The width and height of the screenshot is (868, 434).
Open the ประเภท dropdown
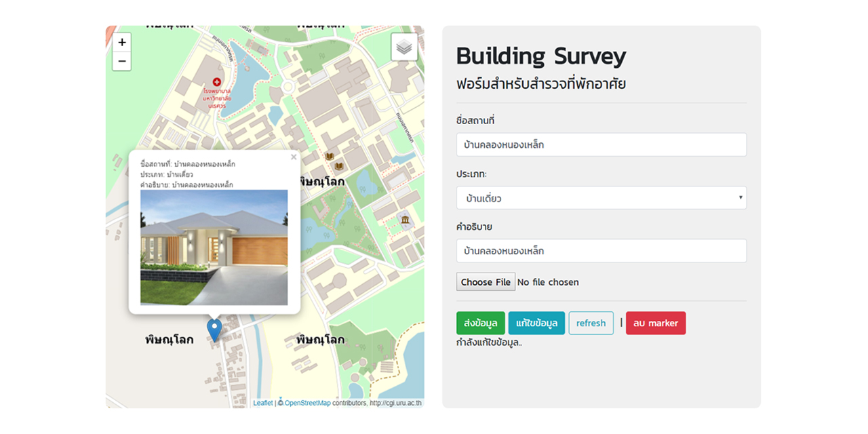[x=601, y=198]
